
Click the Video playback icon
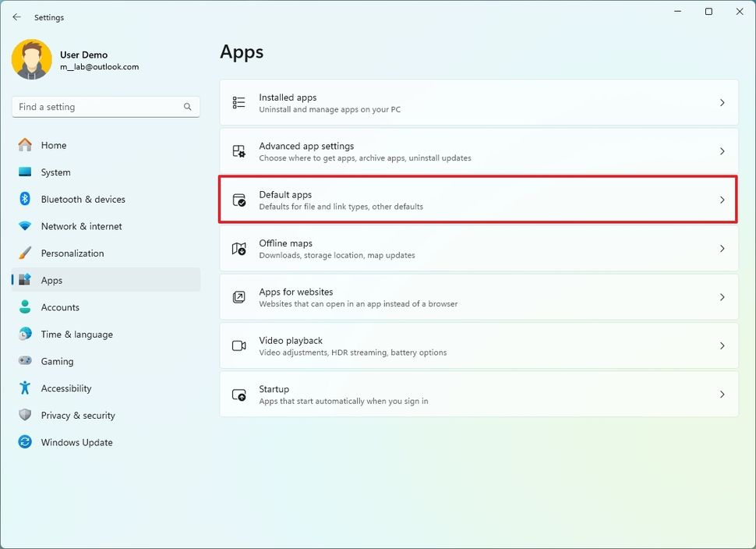239,345
